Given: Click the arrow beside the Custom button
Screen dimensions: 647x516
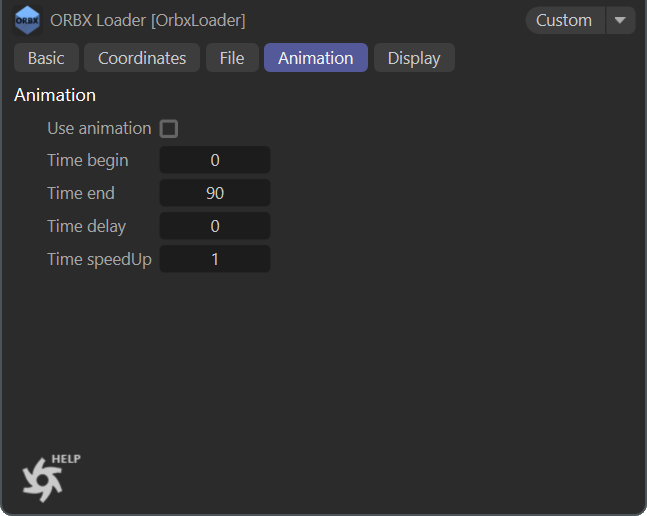Looking at the screenshot, I should point(621,20).
